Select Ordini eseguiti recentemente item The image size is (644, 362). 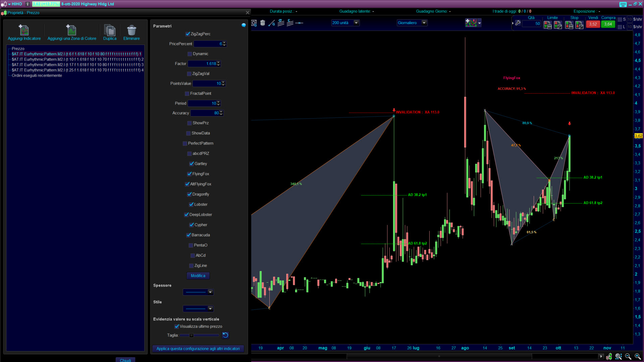pyautogui.click(x=37, y=75)
